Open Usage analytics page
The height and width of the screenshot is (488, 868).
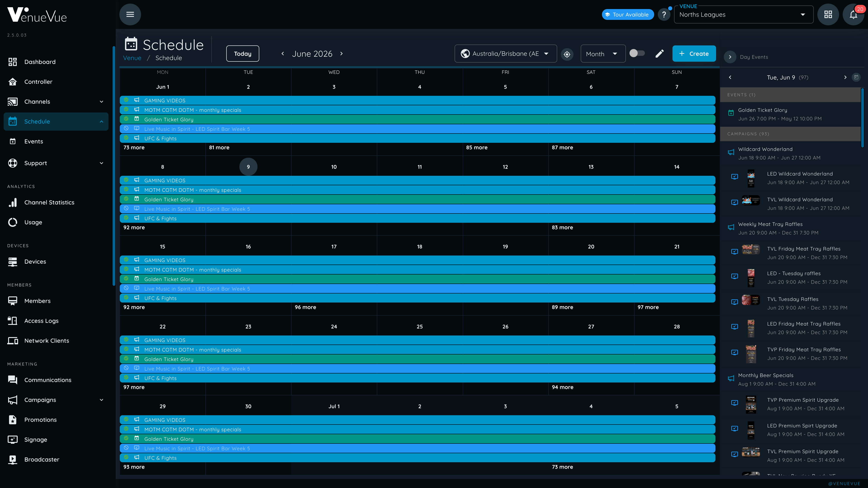pos(56,222)
